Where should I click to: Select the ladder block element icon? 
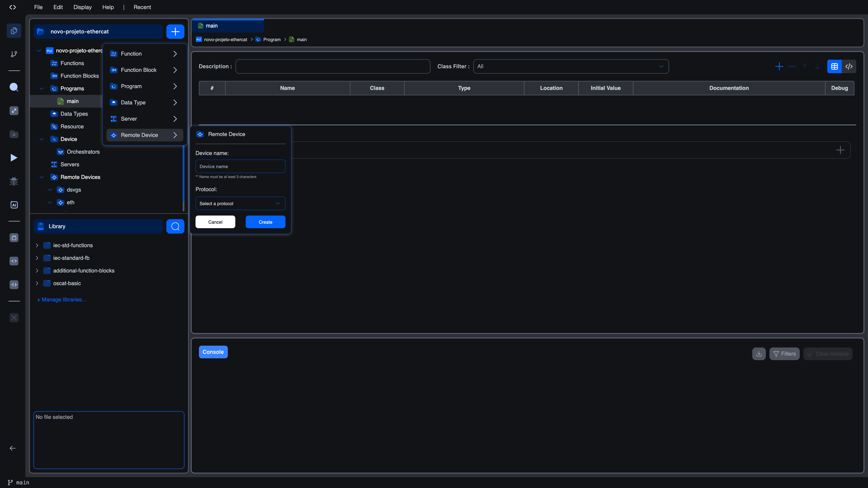pos(14,238)
